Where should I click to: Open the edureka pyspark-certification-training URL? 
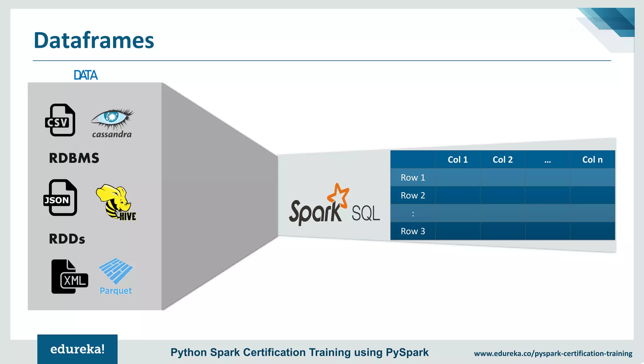point(553,354)
